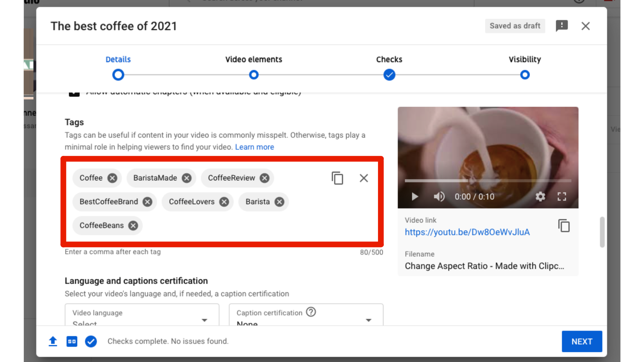The height and width of the screenshot is (362, 644).
Task: Click the 'Language and captions certification' heading
Action: click(x=136, y=281)
